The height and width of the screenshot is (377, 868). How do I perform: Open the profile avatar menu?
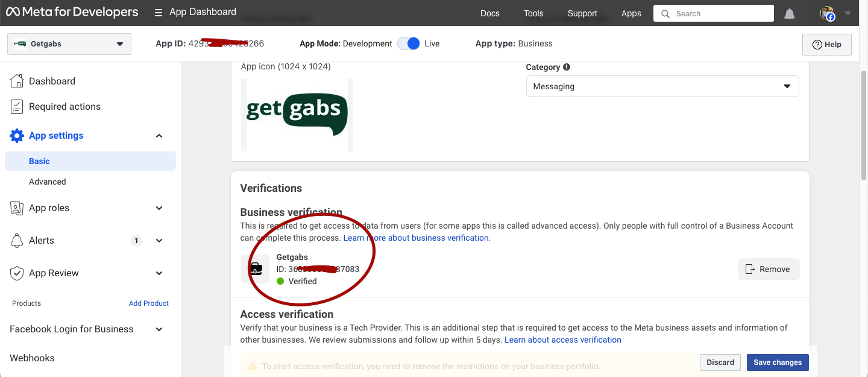828,13
